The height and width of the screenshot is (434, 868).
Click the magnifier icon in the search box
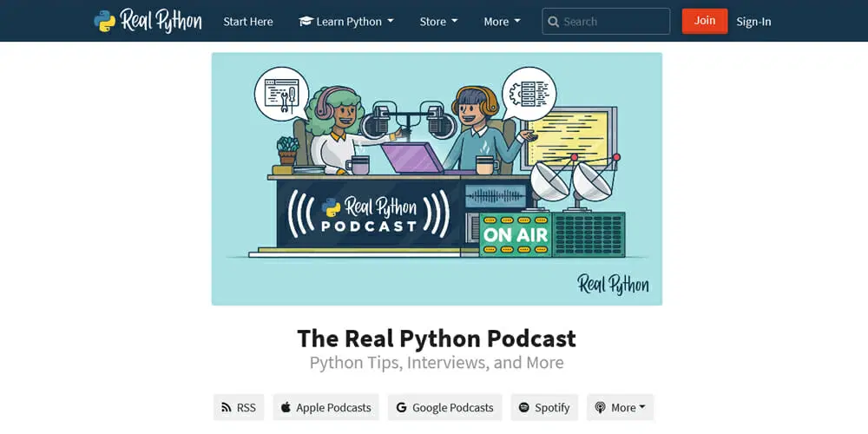pyautogui.click(x=553, y=22)
